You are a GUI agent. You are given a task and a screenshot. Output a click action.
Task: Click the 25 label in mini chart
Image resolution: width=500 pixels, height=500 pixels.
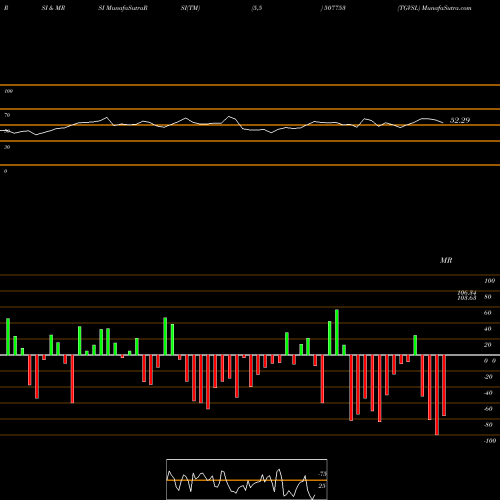point(322,486)
